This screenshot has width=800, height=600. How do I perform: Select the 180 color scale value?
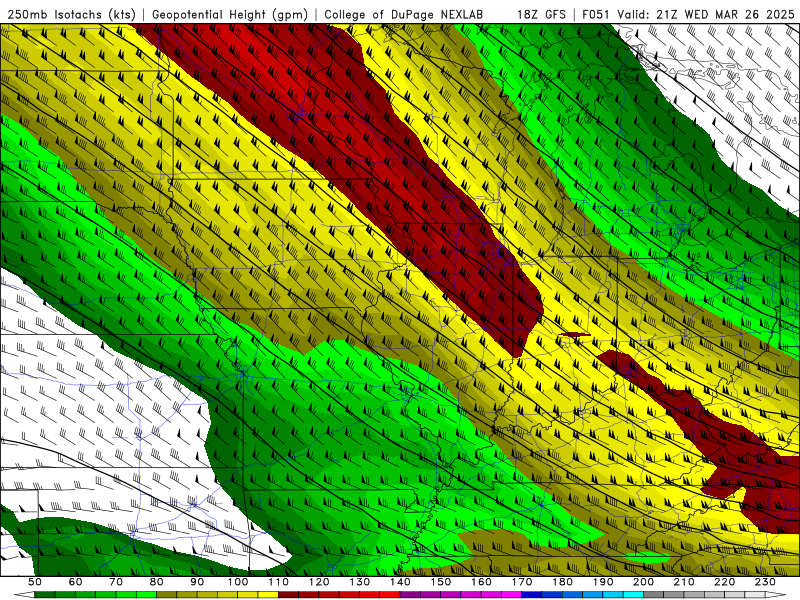pyautogui.click(x=562, y=582)
